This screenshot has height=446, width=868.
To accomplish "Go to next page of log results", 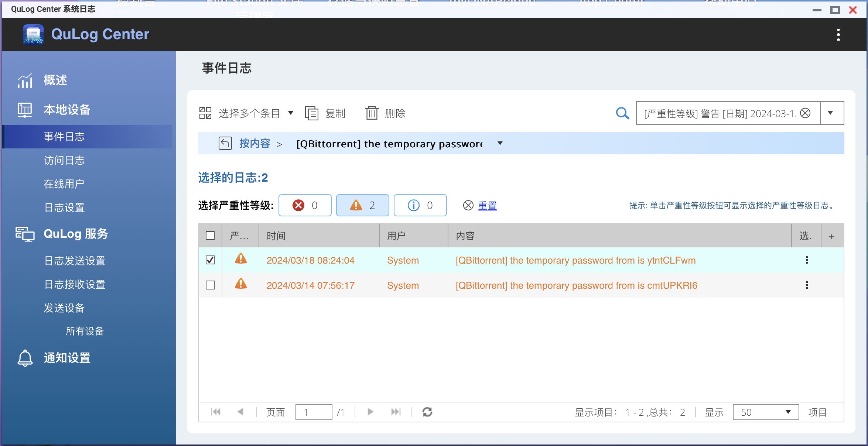I will (370, 412).
